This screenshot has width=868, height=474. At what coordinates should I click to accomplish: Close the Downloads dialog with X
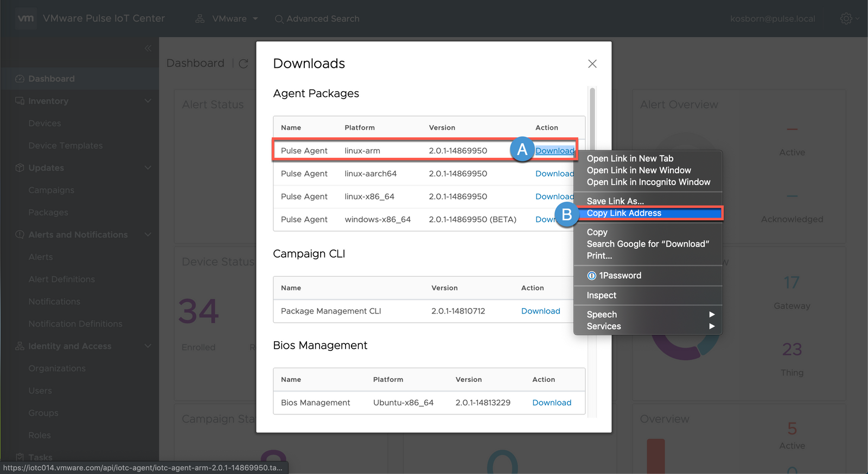click(592, 64)
